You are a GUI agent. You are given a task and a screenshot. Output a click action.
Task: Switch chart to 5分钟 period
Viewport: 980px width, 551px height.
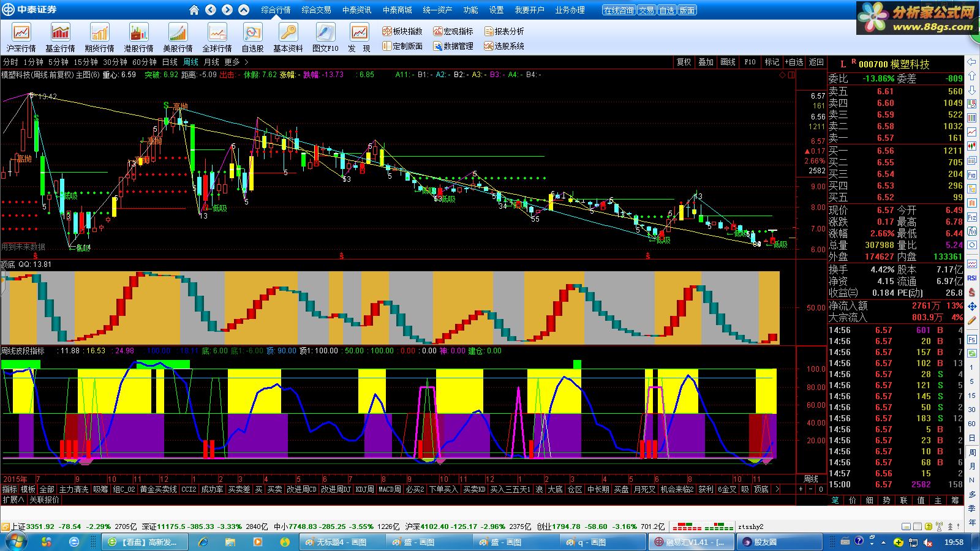point(59,62)
